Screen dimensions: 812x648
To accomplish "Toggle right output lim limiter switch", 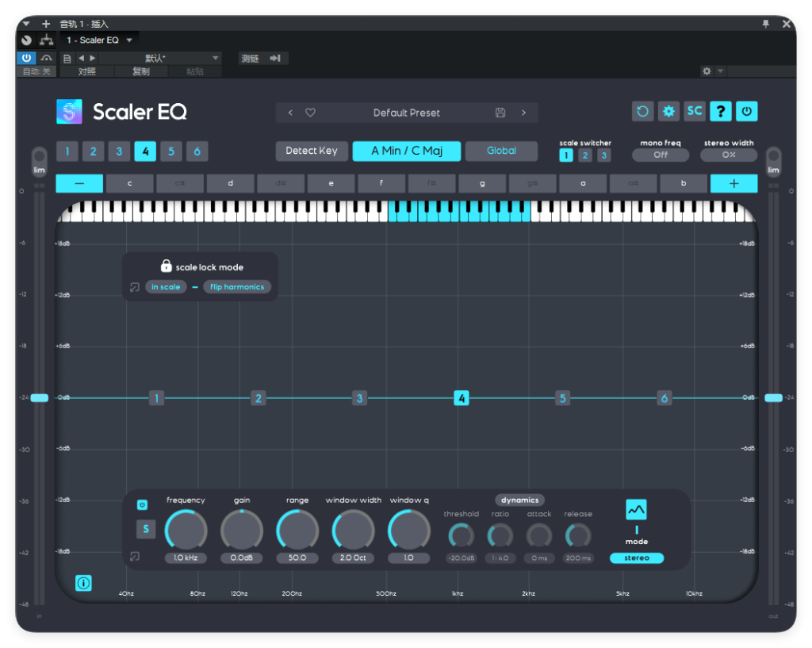I will point(773,161).
